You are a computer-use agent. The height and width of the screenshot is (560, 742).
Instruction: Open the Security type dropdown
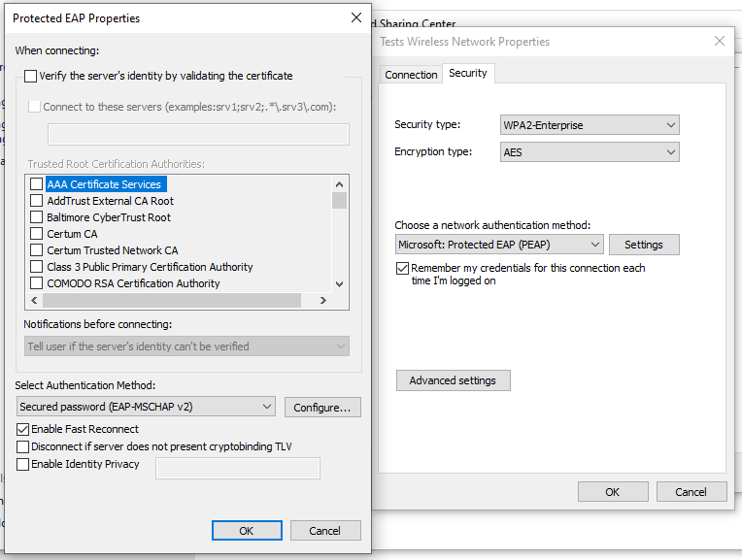[x=590, y=125]
